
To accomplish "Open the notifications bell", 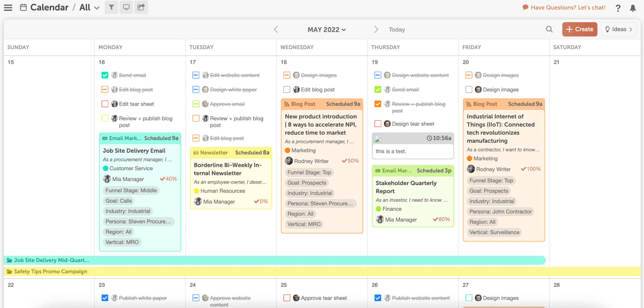I will tap(633, 8).
